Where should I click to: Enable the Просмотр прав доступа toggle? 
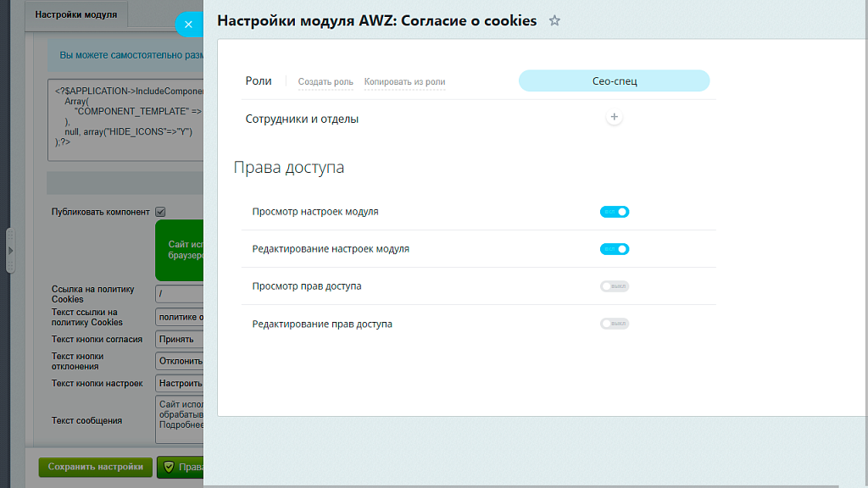[614, 286]
